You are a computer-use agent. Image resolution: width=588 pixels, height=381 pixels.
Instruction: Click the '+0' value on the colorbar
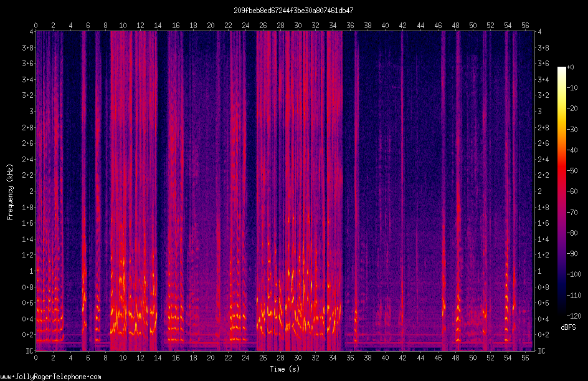[571, 67]
